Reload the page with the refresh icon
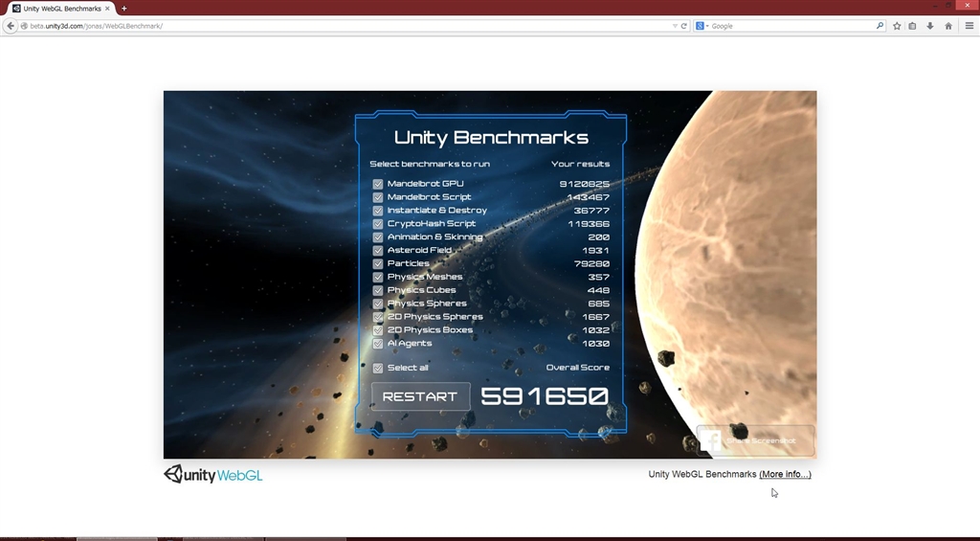Screen dimensions: 980x541 point(683,26)
